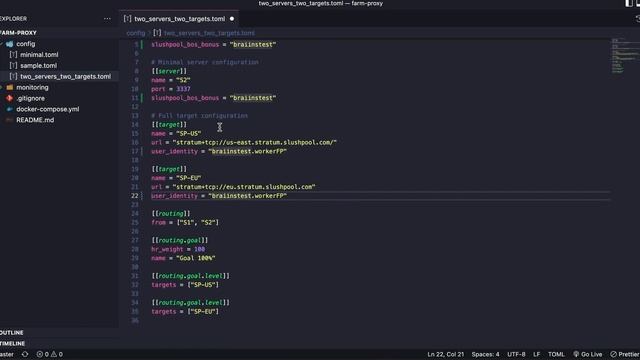Click the README.md file icon
Image resolution: width=640 pixels, height=360 pixels.
pyautogui.click(x=10, y=120)
